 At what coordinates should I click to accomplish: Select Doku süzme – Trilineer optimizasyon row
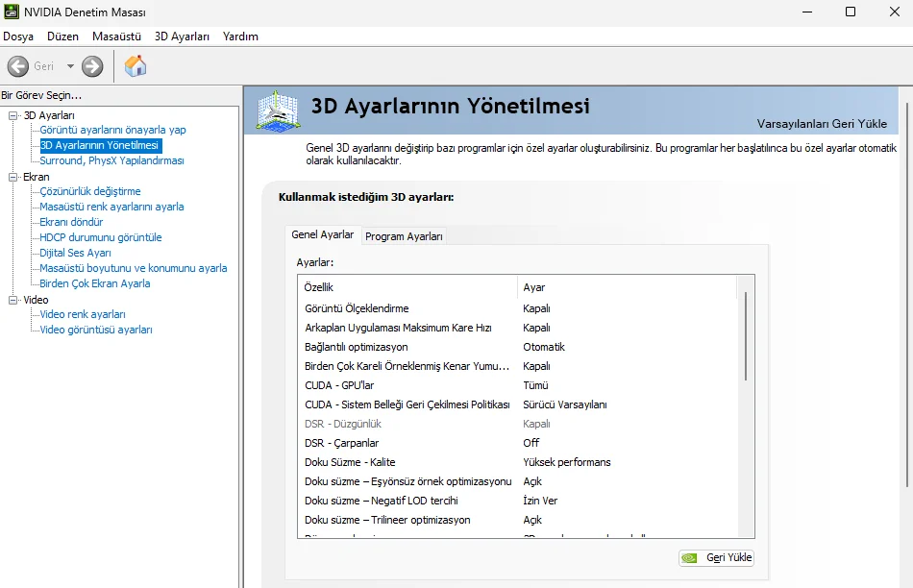(x=519, y=520)
